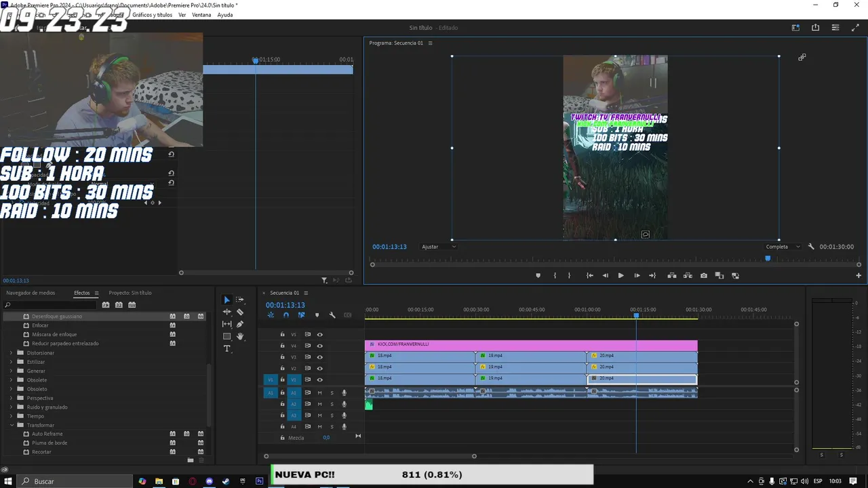
Task: Enable voice-over record on track A3
Action: pos(344,415)
